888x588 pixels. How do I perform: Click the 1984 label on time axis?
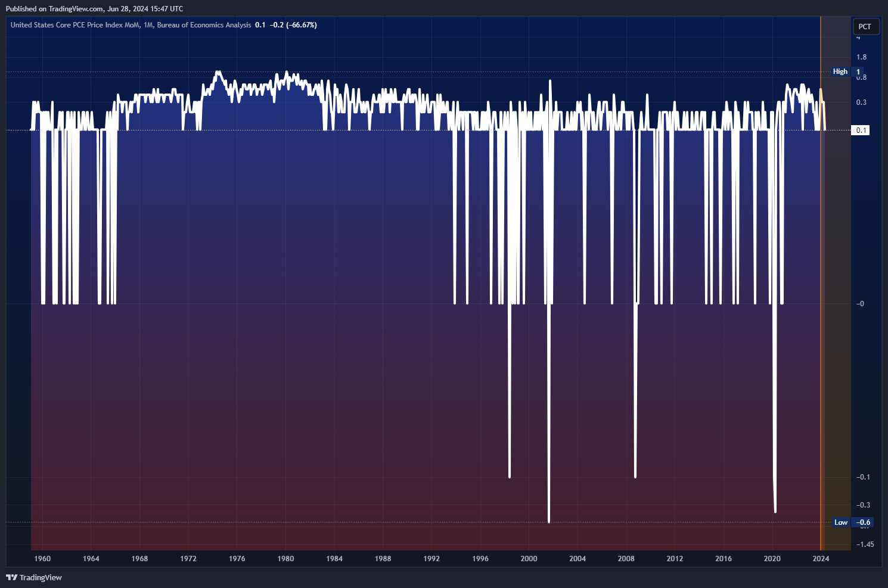coord(334,559)
